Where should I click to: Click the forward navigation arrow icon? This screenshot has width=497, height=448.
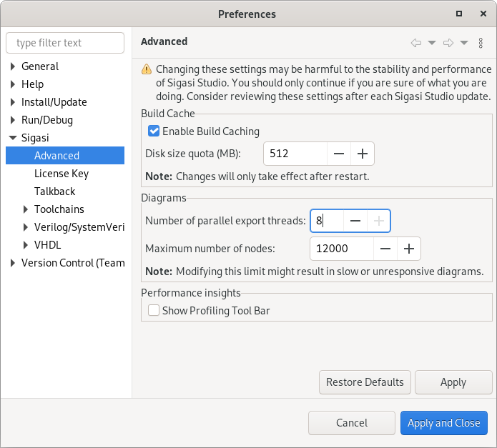(x=448, y=43)
